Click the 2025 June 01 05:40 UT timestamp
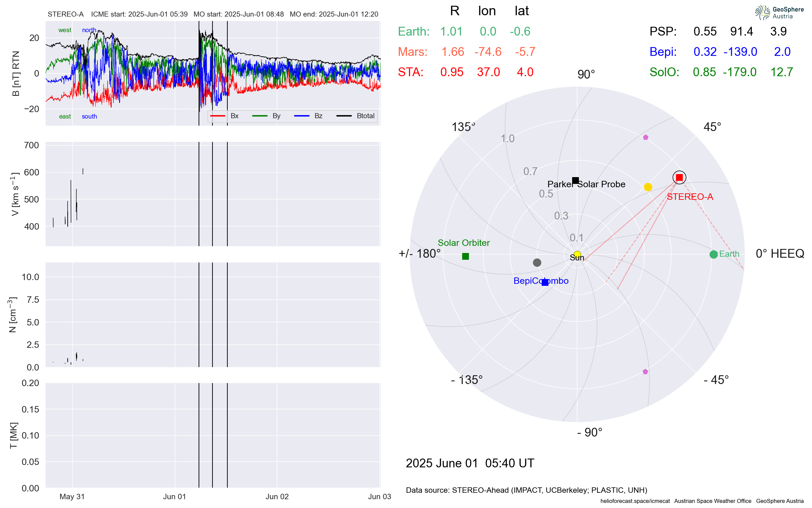 tap(470, 463)
